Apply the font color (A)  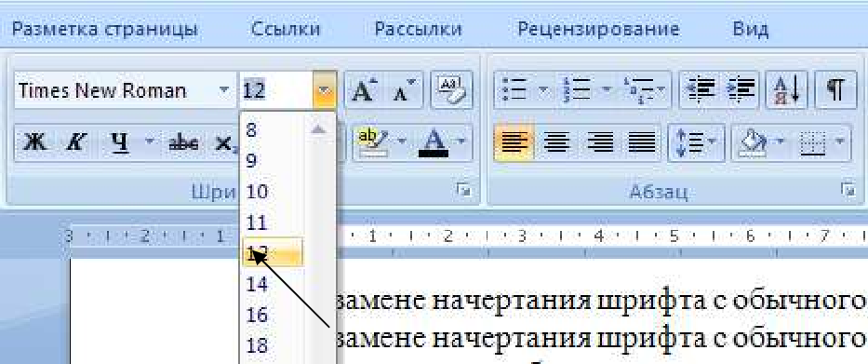click(434, 143)
